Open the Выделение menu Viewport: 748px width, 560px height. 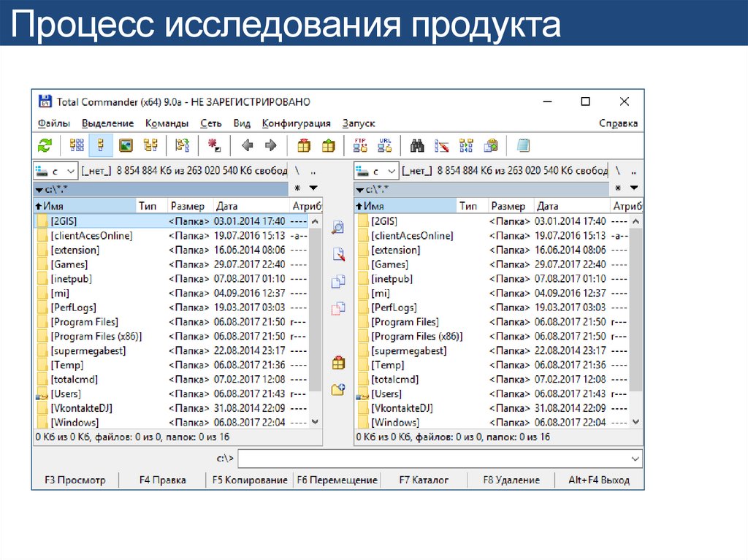tap(107, 123)
